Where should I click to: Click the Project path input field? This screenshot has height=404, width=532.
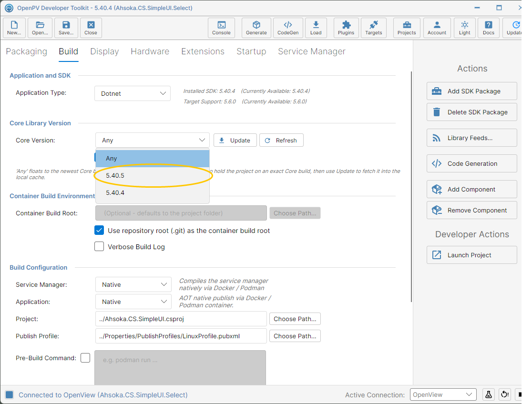(181, 319)
